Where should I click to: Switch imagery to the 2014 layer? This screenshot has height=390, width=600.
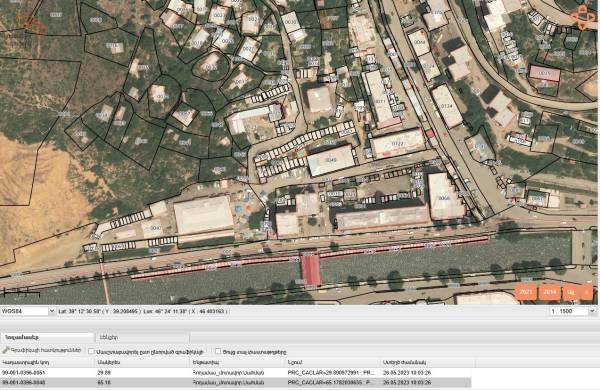[550, 292]
